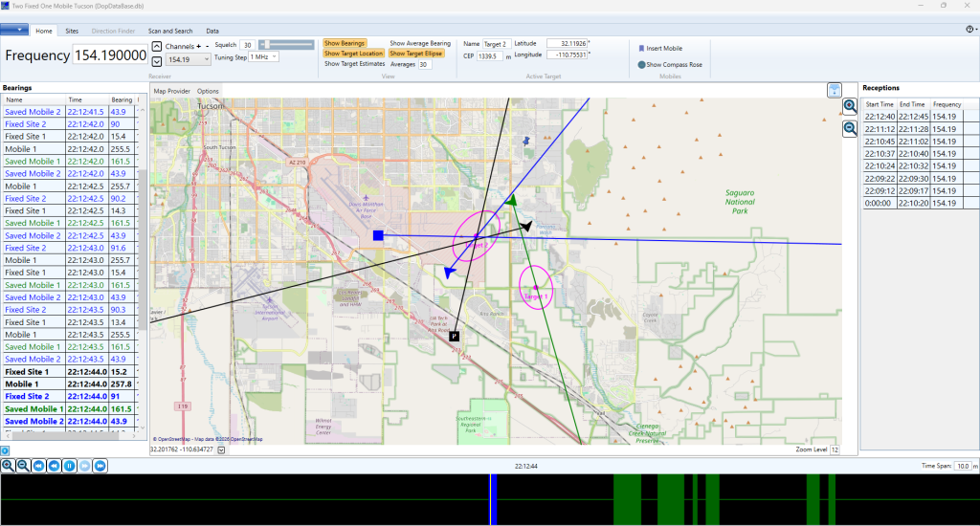Zoom in on the timeline

click(x=8, y=466)
